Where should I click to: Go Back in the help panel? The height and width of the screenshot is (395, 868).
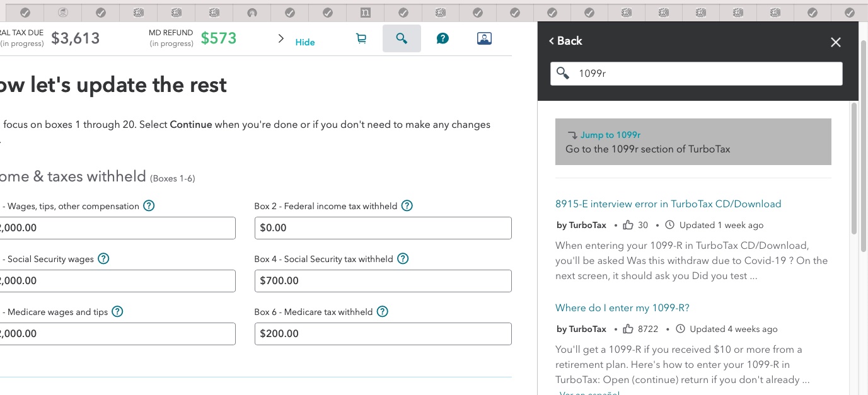point(565,41)
